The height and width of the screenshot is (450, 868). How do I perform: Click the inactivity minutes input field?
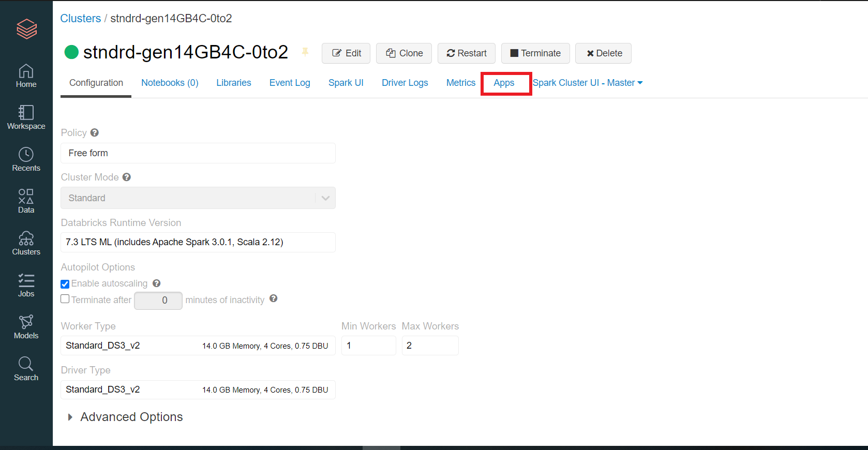click(x=158, y=301)
